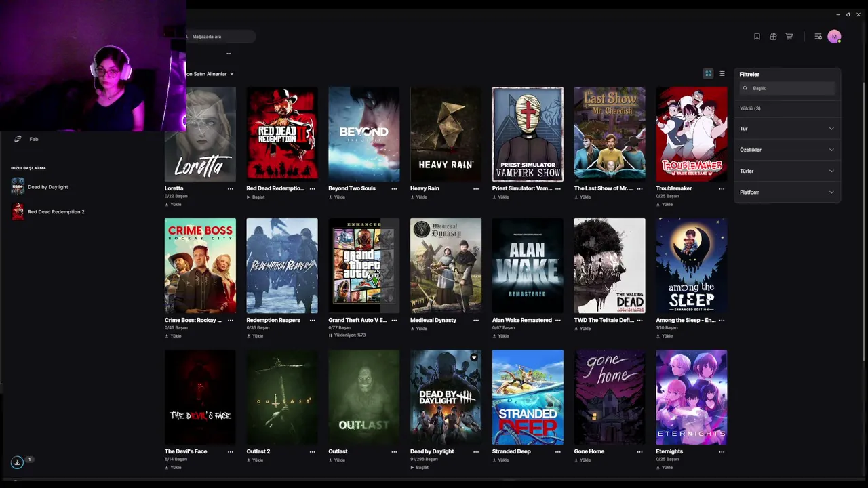Open more options dots for Crime Boss
868x488 pixels.
(231, 320)
